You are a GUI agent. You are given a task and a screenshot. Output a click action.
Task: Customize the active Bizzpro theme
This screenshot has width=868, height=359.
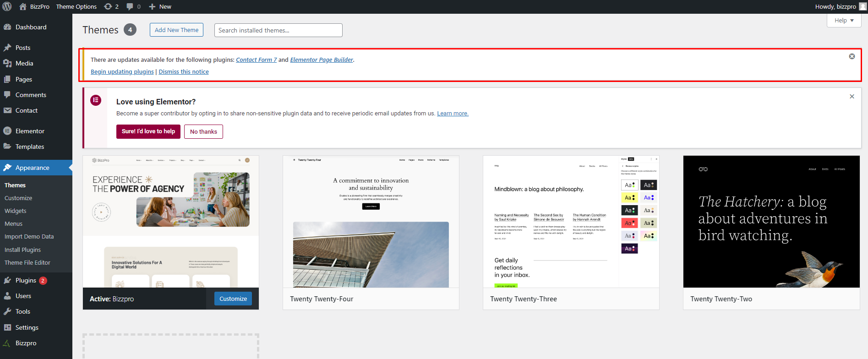click(233, 299)
